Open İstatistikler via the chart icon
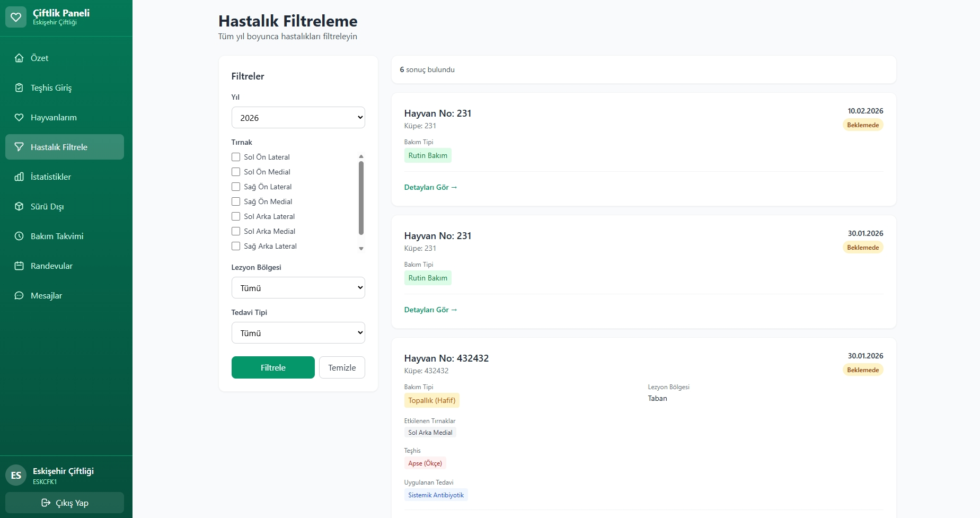 click(x=19, y=177)
